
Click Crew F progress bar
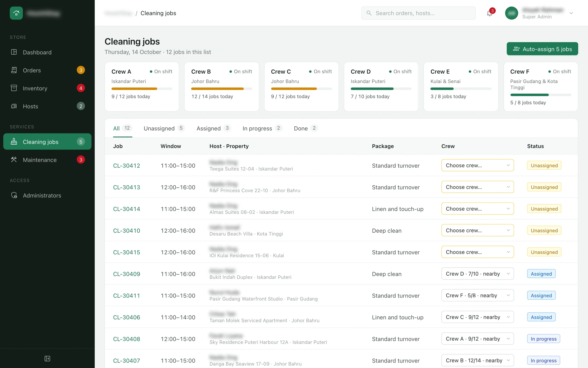pos(541,95)
